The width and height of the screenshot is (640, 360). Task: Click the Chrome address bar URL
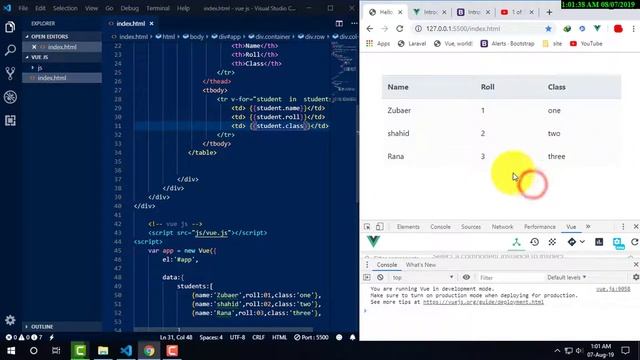coord(463,29)
